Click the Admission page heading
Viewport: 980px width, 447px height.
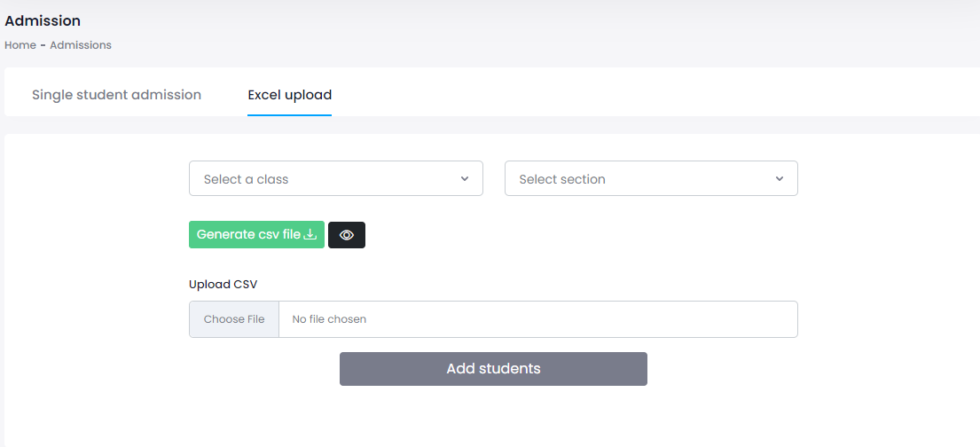pyautogui.click(x=43, y=20)
